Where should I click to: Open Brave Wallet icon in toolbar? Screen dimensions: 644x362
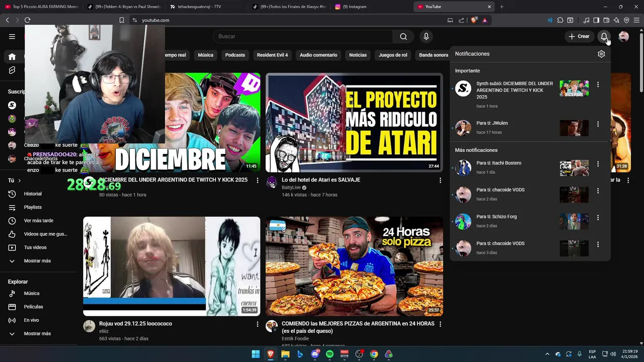pos(606,20)
